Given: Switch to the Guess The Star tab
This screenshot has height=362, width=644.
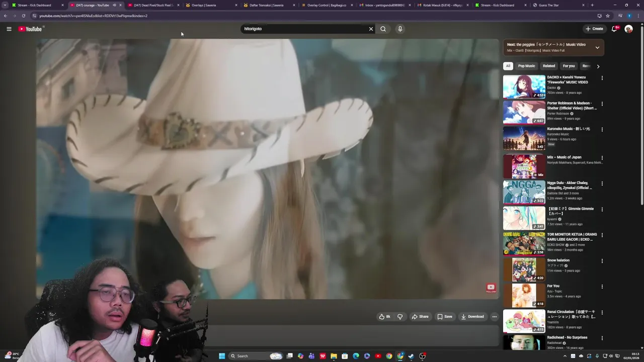Looking at the screenshot, I should [558, 5].
